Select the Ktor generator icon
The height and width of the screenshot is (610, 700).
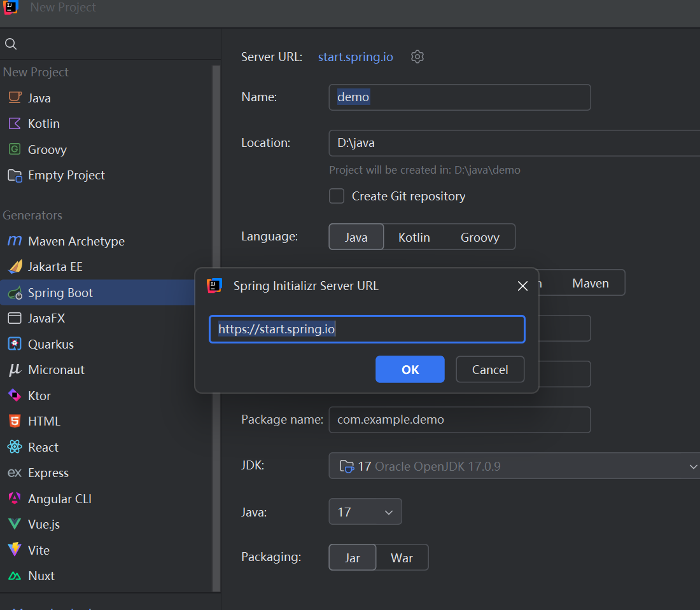tap(15, 396)
